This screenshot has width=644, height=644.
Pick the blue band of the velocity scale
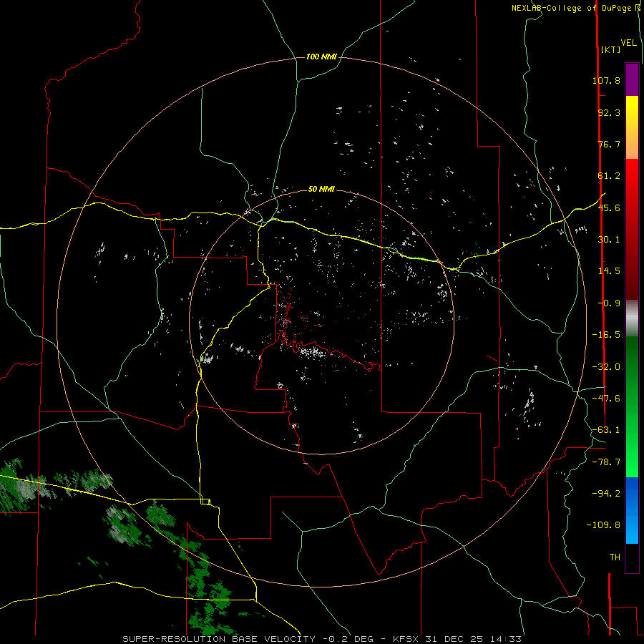tap(632, 510)
